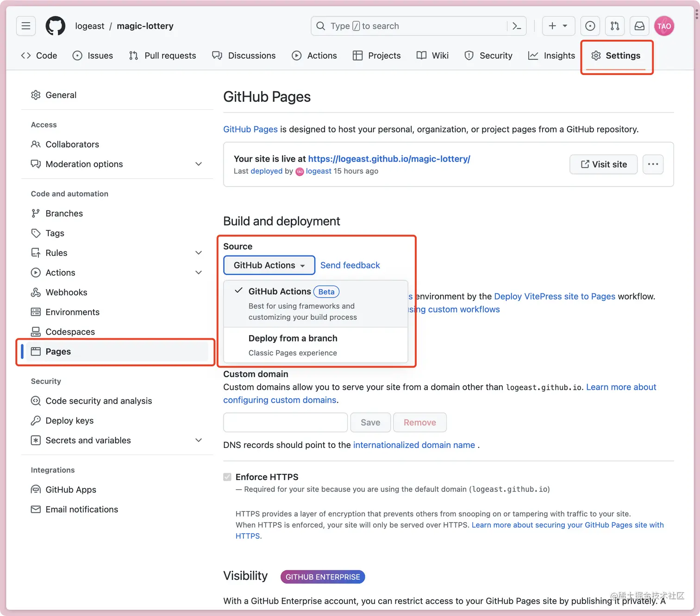
Task: Open the using custom workflows link
Action: click(454, 309)
